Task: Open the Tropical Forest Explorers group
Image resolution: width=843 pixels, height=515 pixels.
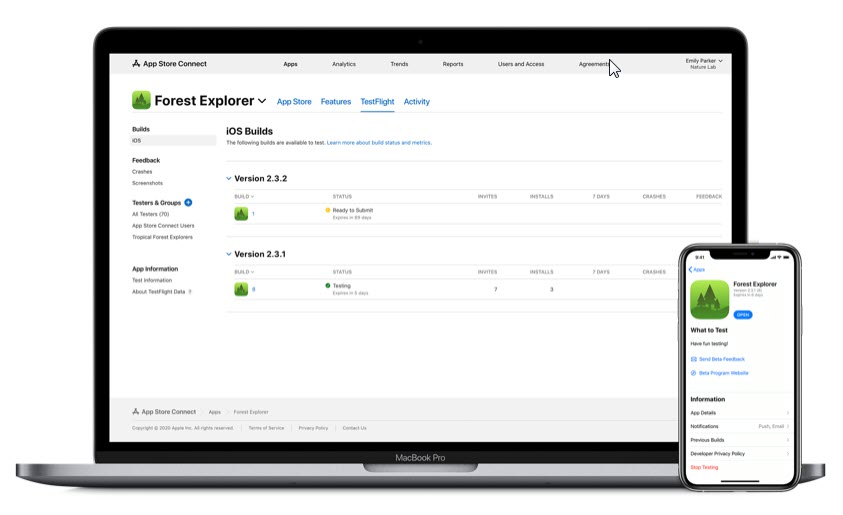Action: [x=162, y=237]
